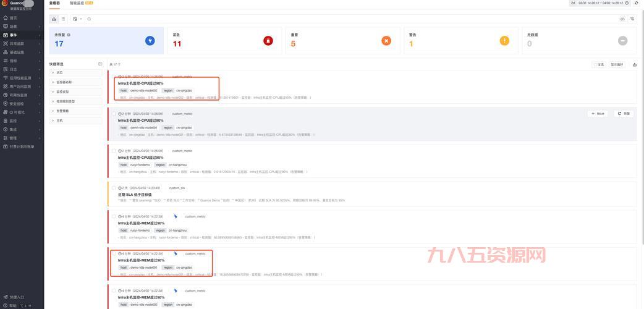Click the 显示偏好 display preference button
Screen dimensions: 644x309
tap(617, 64)
